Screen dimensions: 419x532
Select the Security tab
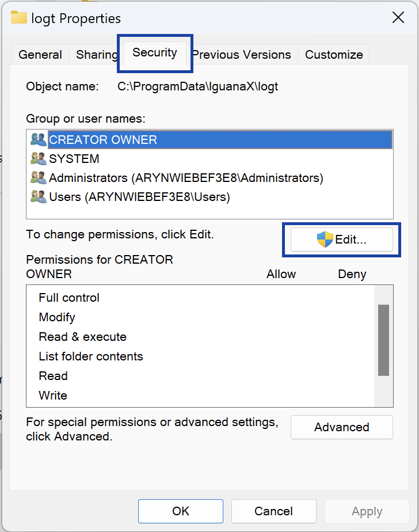coord(154,53)
